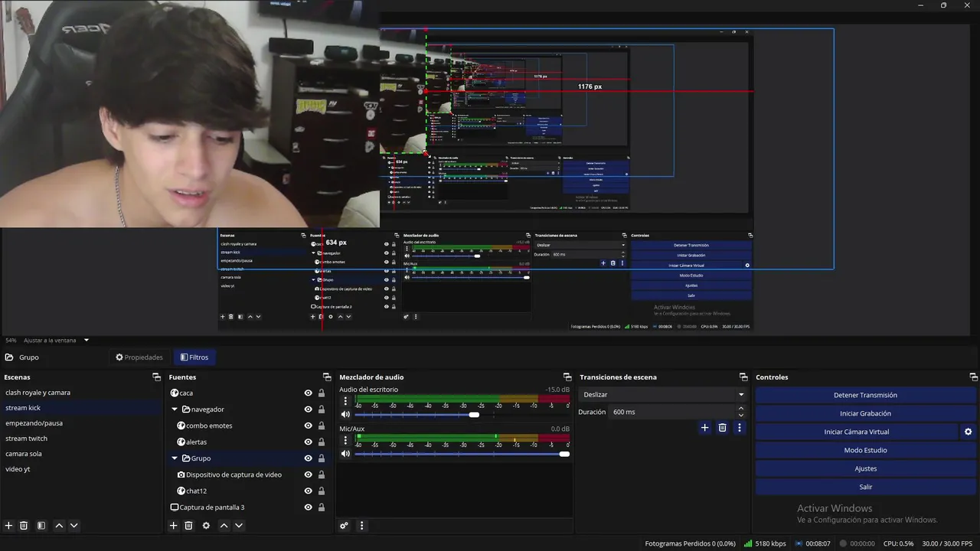The width and height of the screenshot is (980, 551).
Task: Hide the combo emotes source
Action: coord(308,425)
